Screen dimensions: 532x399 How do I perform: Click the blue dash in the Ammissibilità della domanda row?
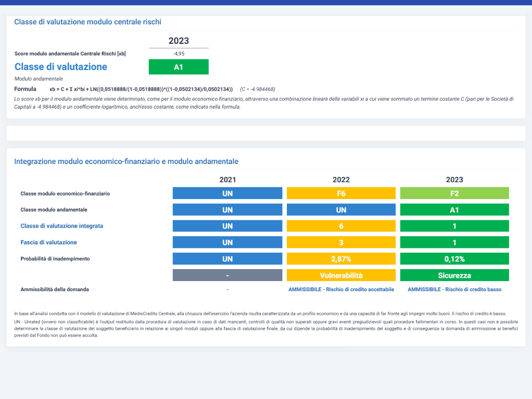(227, 289)
